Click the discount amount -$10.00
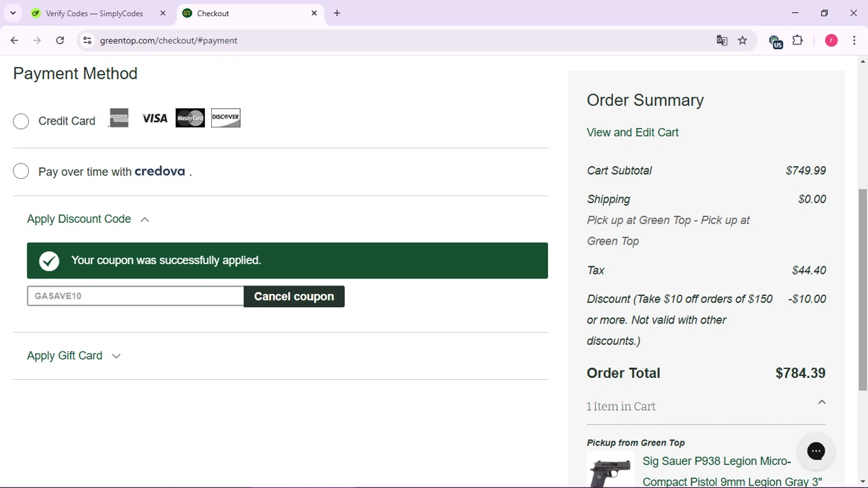 click(x=807, y=299)
